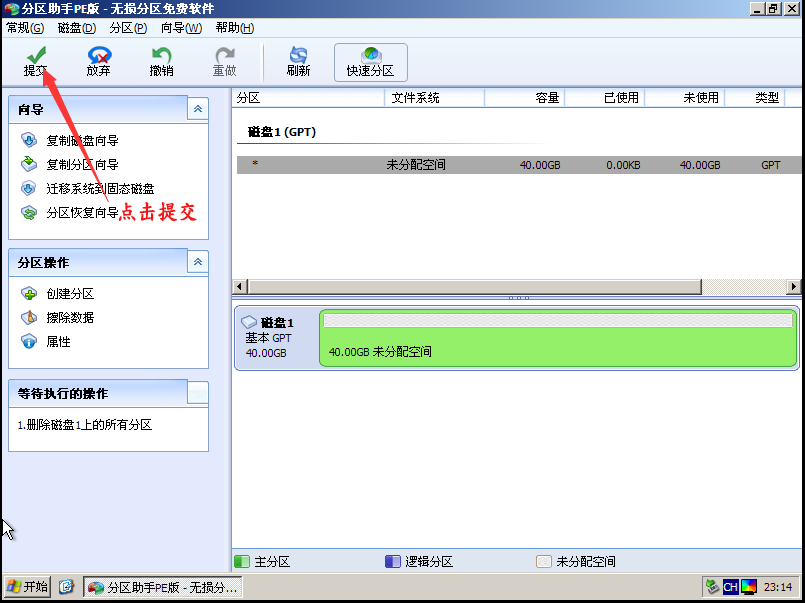Click the 主分区 green legend swatch
The width and height of the screenshot is (805, 603).
241,561
